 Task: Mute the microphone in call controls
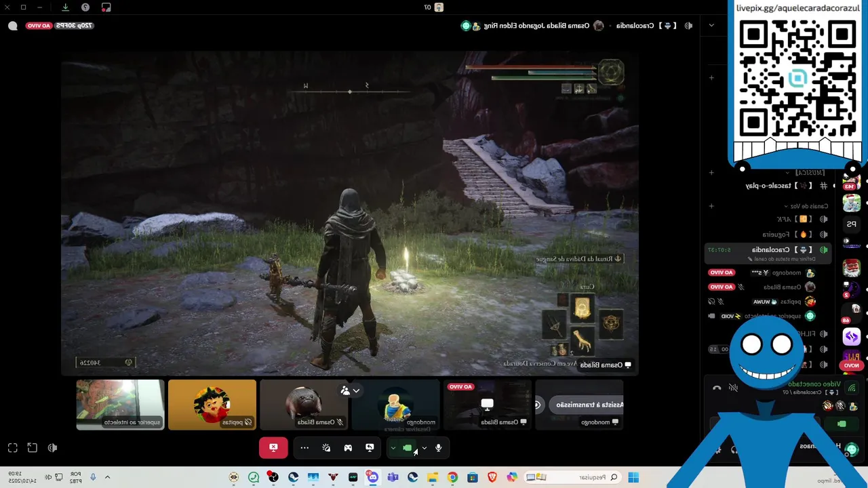[439, 447]
